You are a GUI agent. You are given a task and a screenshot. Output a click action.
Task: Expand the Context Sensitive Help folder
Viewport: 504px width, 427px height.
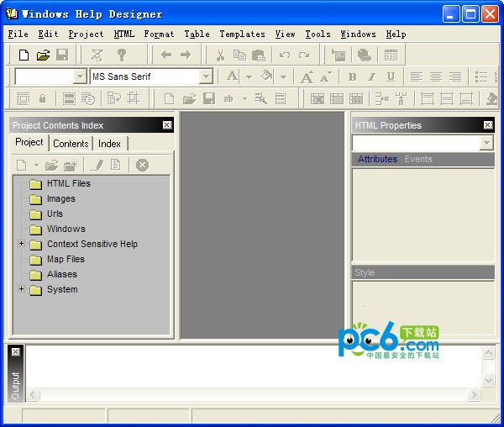point(21,244)
